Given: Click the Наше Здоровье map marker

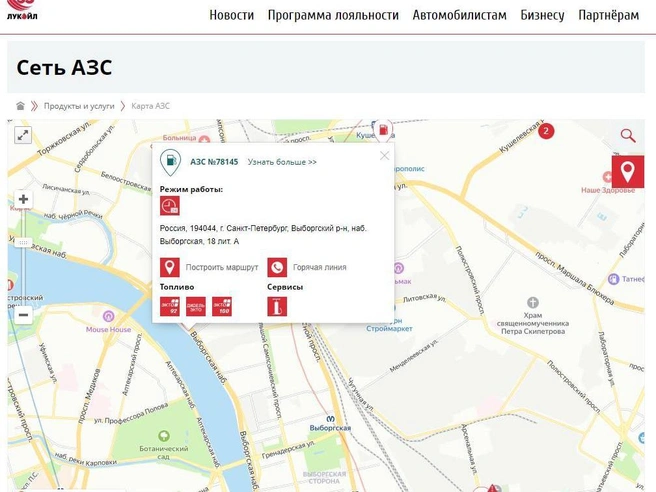Looking at the screenshot, I should point(607,177).
